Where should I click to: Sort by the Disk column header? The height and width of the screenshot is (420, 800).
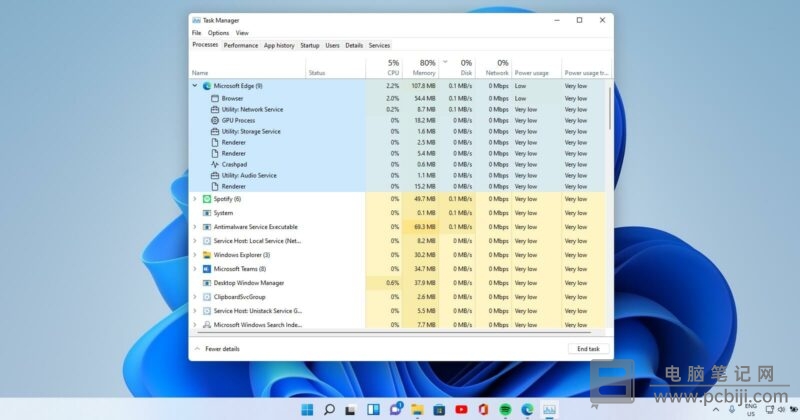457,68
